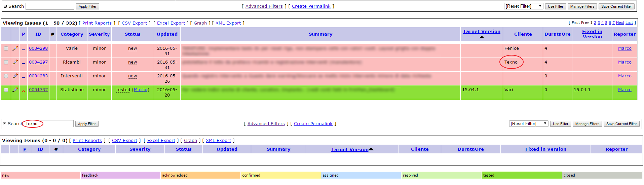Sort by the Cliente column in the 332-issue list
This screenshot has width=644, height=185.
click(523, 34)
